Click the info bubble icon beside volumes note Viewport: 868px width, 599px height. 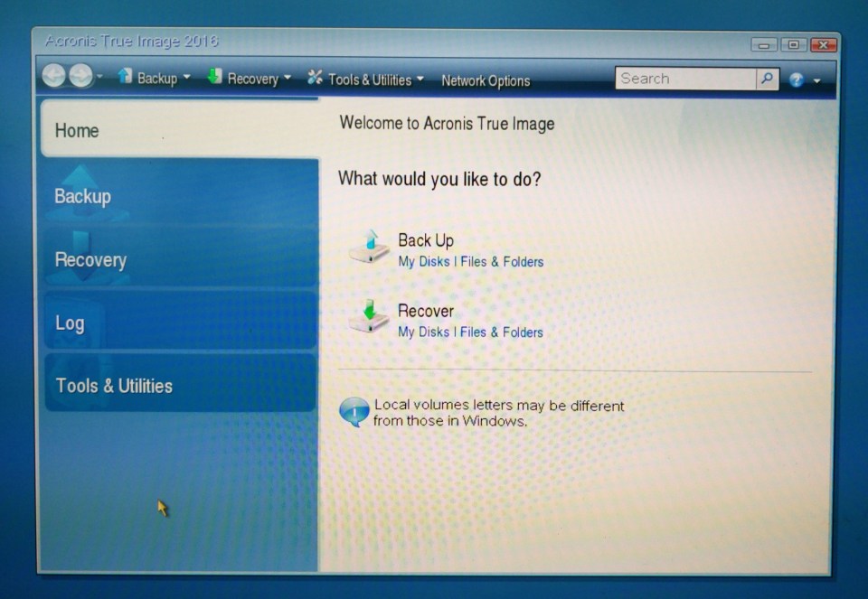354,412
